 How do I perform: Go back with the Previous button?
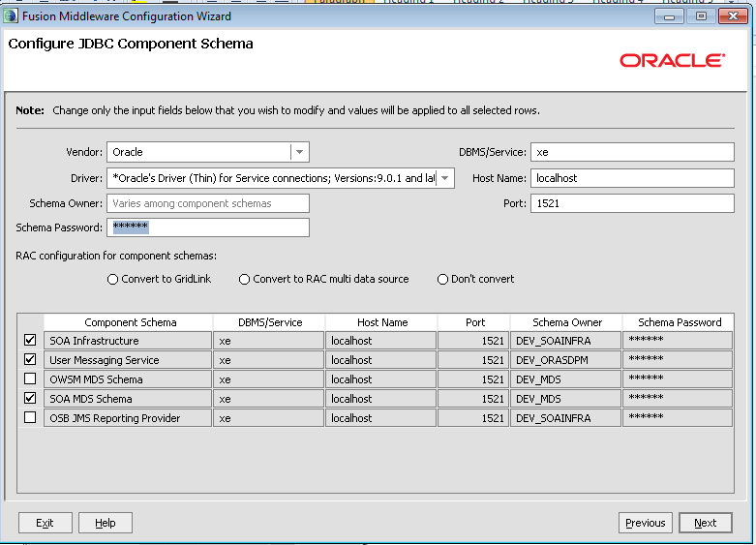tap(645, 523)
